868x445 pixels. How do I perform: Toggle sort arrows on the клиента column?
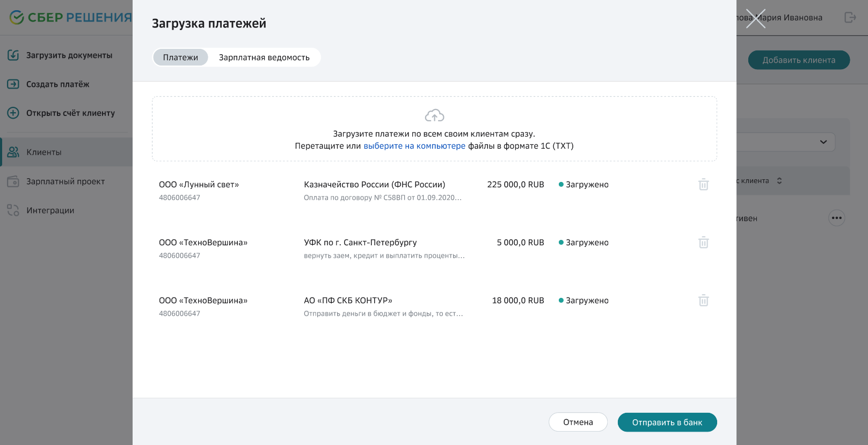[x=779, y=181]
